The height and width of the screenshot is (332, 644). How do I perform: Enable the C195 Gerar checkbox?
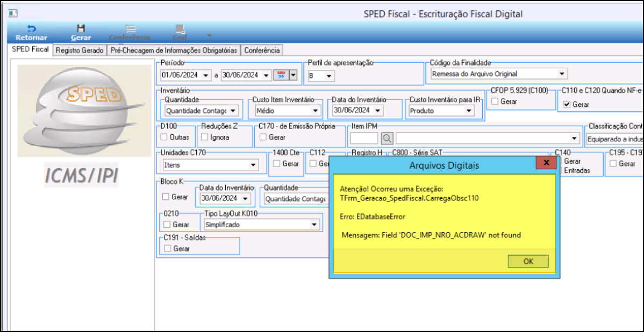[613, 163]
